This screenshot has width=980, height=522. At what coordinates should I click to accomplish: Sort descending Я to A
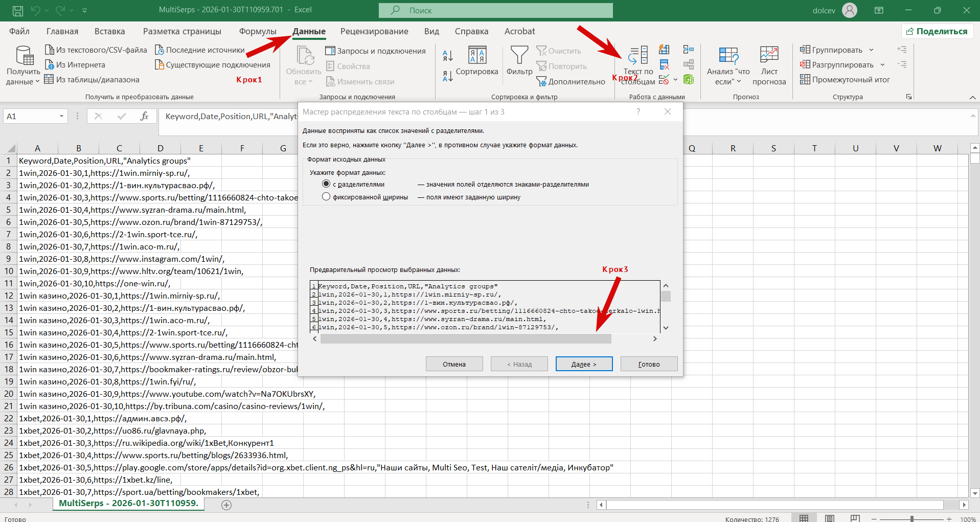coord(448,76)
